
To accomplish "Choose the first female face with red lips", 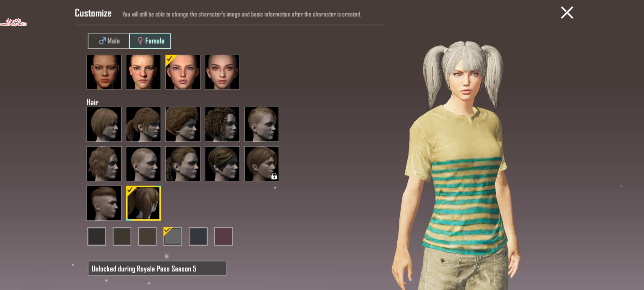I will point(104,72).
